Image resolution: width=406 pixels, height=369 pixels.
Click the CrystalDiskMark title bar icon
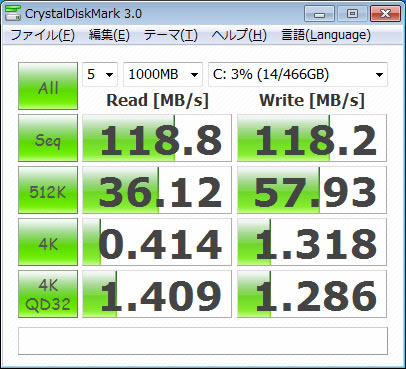[x=13, y=12]
